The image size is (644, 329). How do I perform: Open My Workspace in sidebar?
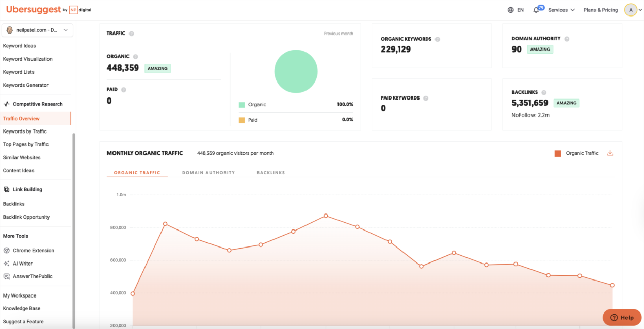(20, 296)
